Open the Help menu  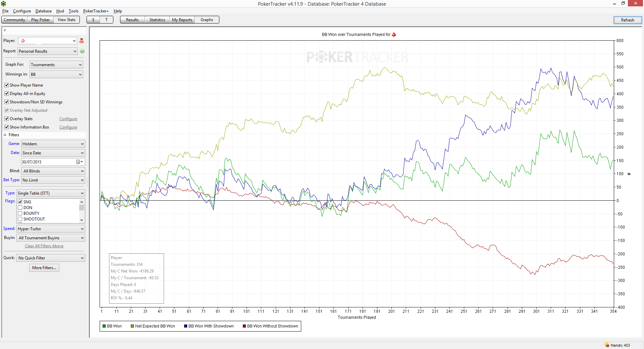[x=118, y=11]
